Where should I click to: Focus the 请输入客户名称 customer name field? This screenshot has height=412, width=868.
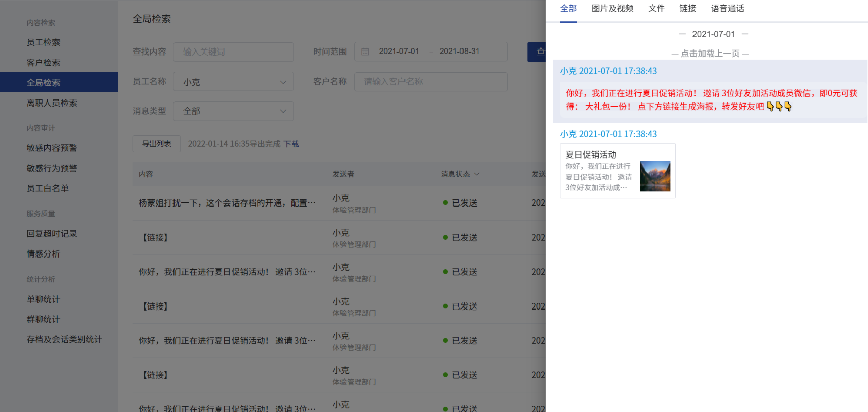click(x=431, y=82)
